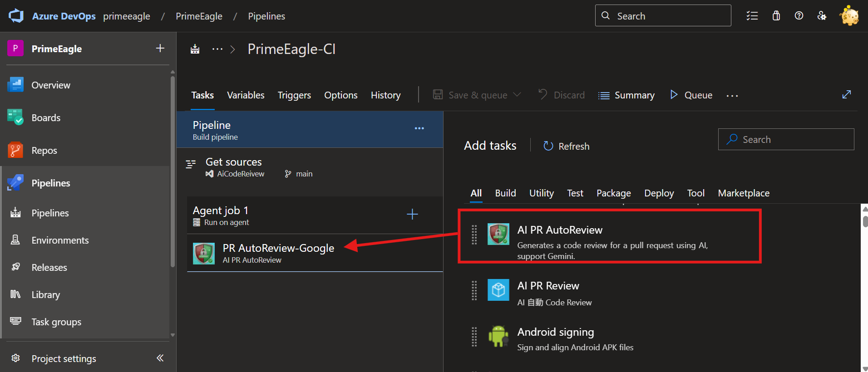Open the user settings icon in header
The image size is (868, 372).
[x=822, y=16]
